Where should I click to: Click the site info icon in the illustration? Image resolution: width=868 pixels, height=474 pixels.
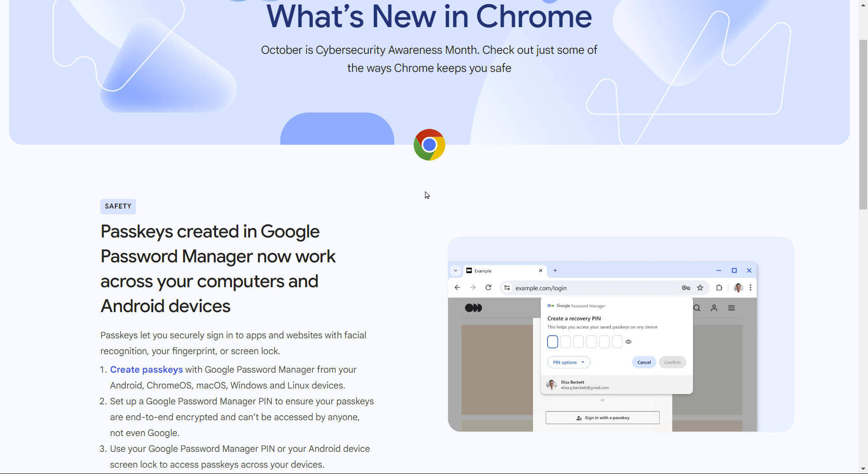tap(507, 288)
